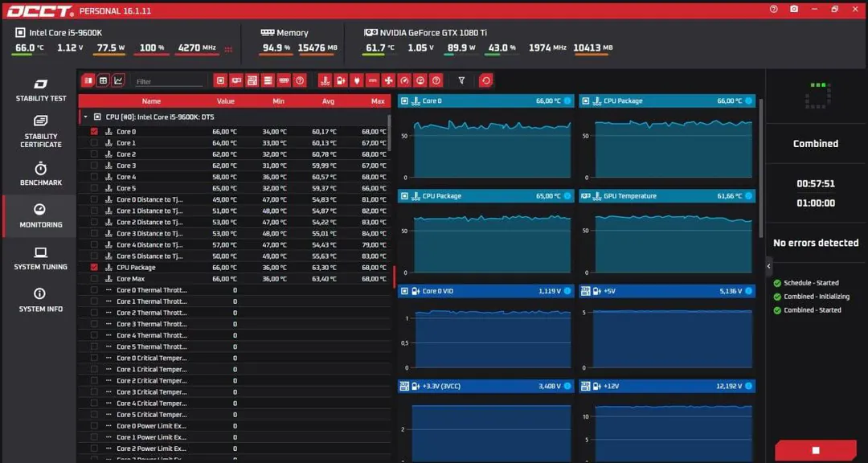868x463 pixels.
Task: Toggle the CPU hardware filter icon
Action: coord(220,81)
